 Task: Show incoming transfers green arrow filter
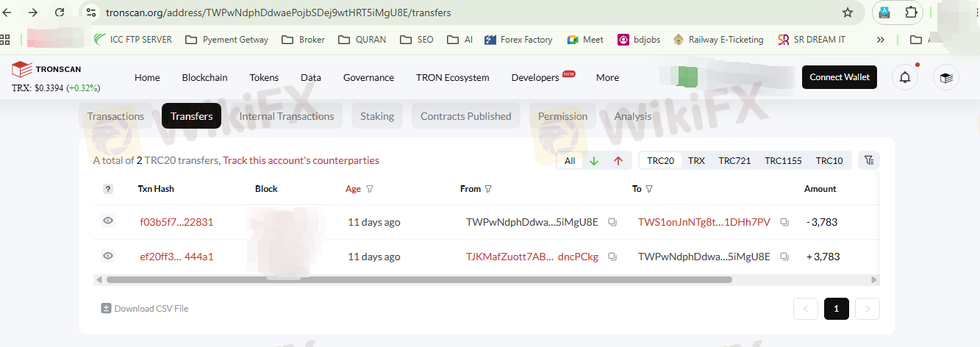[594, 160]
